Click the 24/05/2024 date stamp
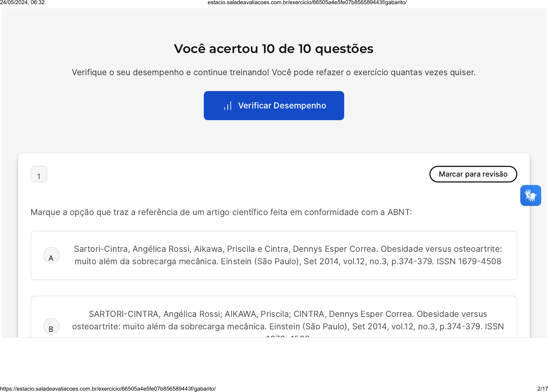Screen dimensions: 548x392 (x=22, y=3)
